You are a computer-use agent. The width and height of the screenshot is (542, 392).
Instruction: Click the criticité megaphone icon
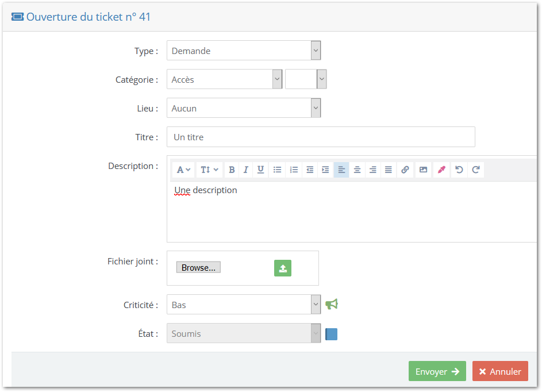[332, 304]
